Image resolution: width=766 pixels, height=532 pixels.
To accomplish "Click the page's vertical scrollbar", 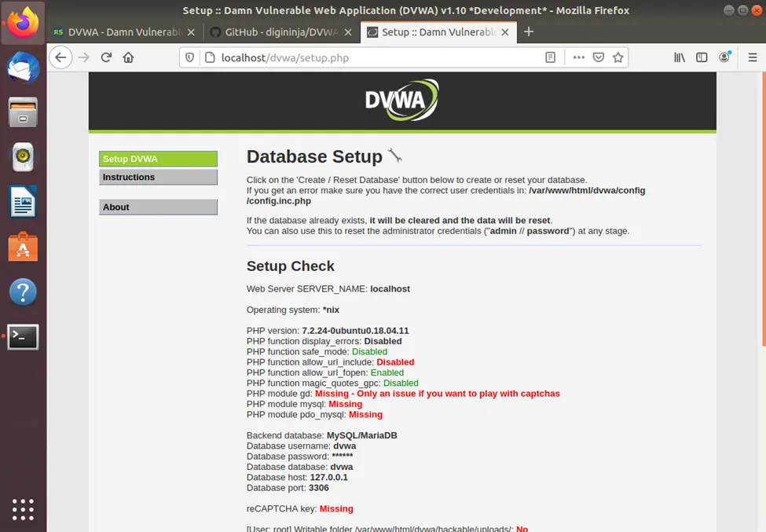I will 764,209.
